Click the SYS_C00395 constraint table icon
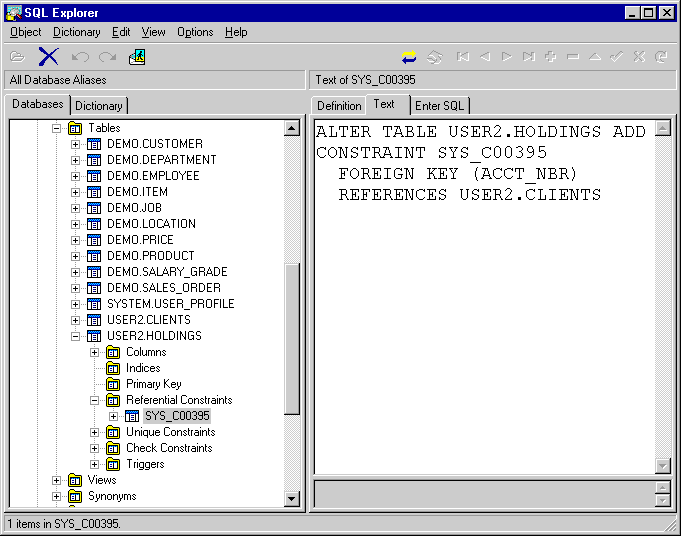 tap(132, 416)
